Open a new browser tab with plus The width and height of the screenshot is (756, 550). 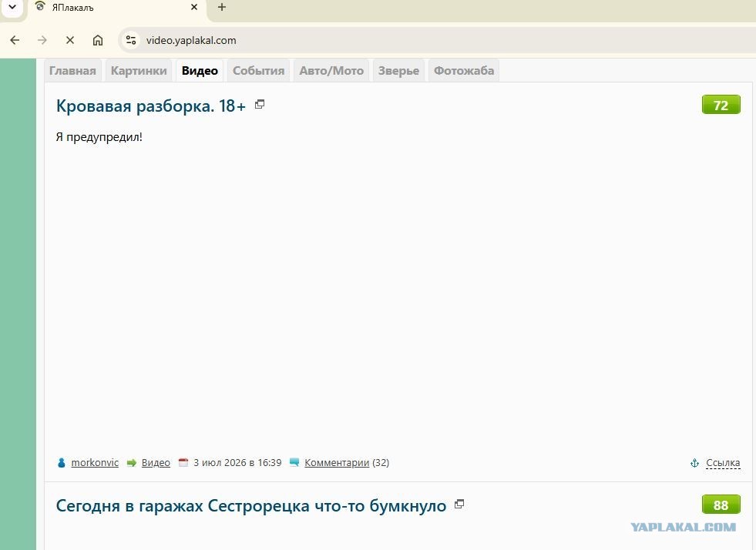pyautogui.click(x=222, y=7)
